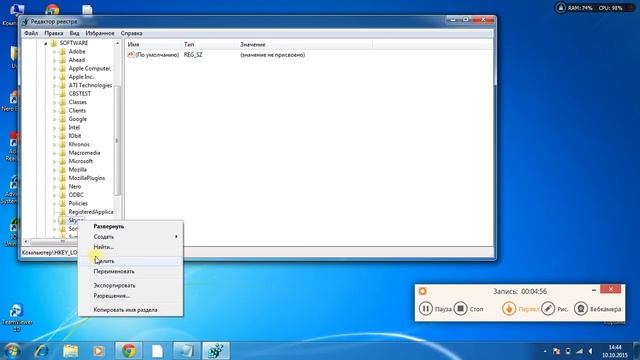
Task: Expand the Microsoft registry key
Action: (54, 161)
